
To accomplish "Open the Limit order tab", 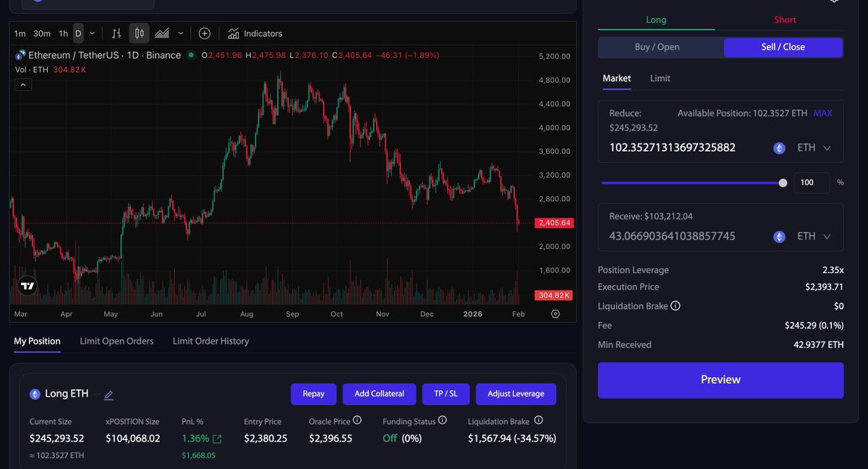I will coord(660,78).
